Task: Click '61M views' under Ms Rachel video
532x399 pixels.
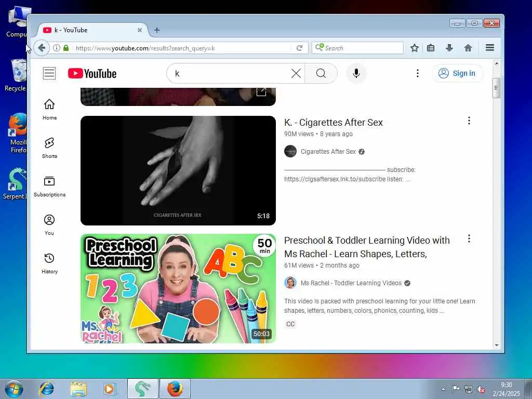Action: coord(299,265)
